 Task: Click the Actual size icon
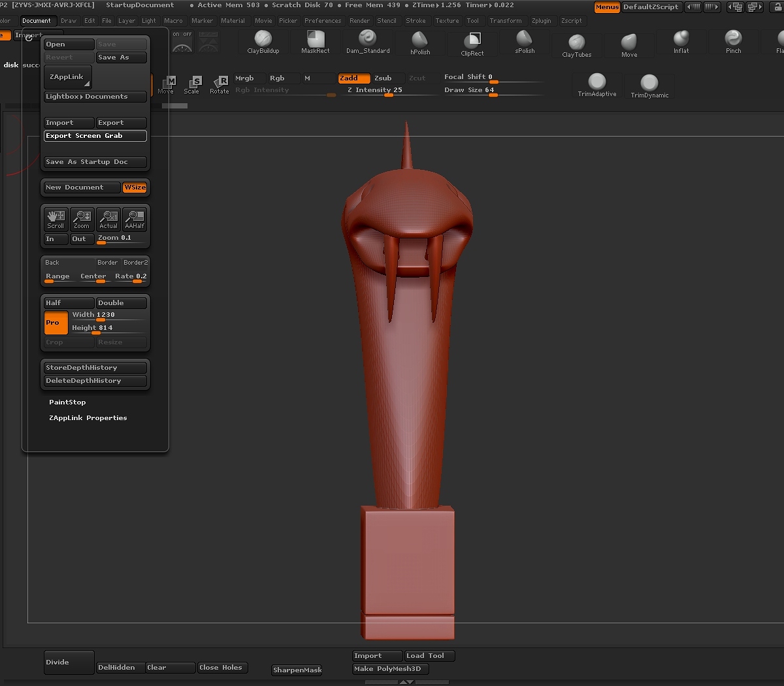point(108,220)
